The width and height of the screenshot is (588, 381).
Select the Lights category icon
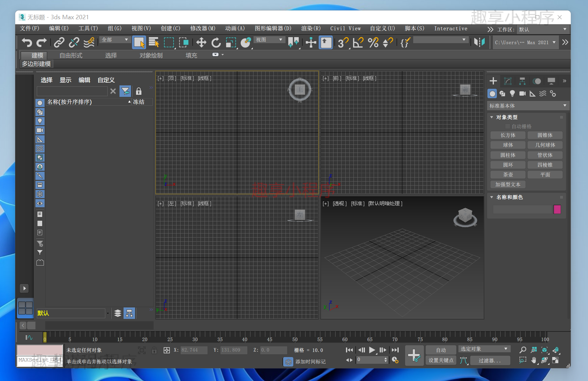512,94
